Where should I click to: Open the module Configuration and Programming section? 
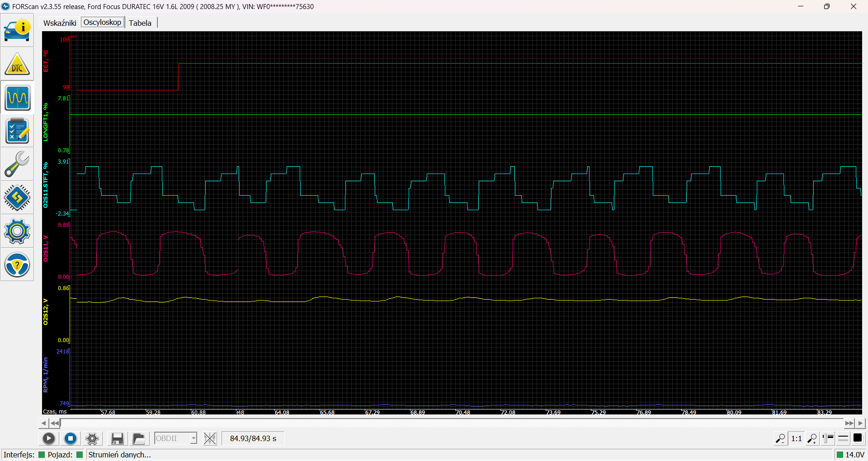pyautogui.click(x=17, y=198)
